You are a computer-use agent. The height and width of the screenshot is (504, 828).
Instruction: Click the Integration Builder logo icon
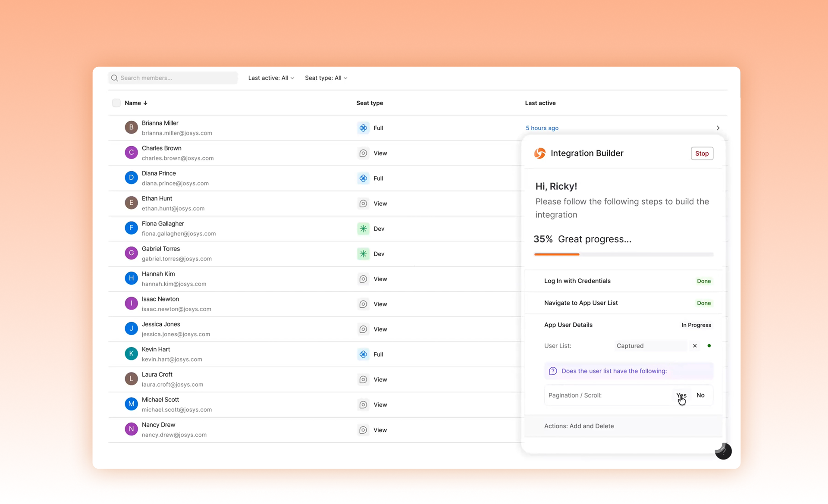point(540,153)
